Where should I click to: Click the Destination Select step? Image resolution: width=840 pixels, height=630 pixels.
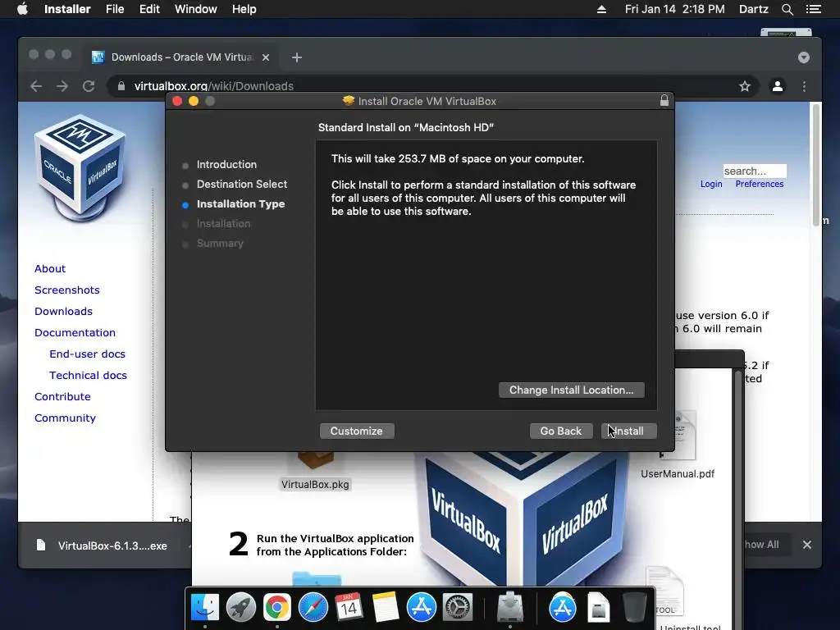[242, 185]
